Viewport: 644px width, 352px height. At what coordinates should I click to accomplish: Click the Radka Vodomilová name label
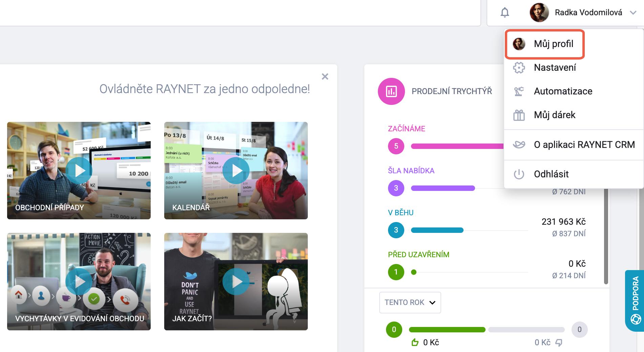tap(588, 13)
